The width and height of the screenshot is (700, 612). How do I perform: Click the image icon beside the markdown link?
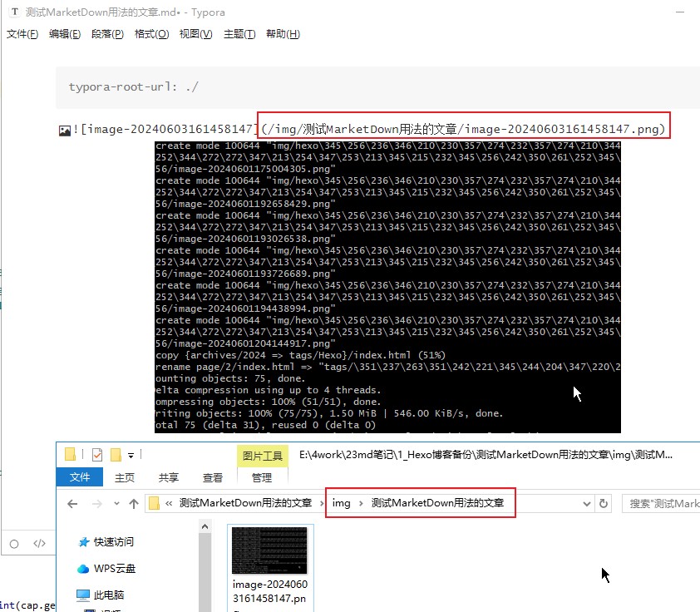[65, 131]
